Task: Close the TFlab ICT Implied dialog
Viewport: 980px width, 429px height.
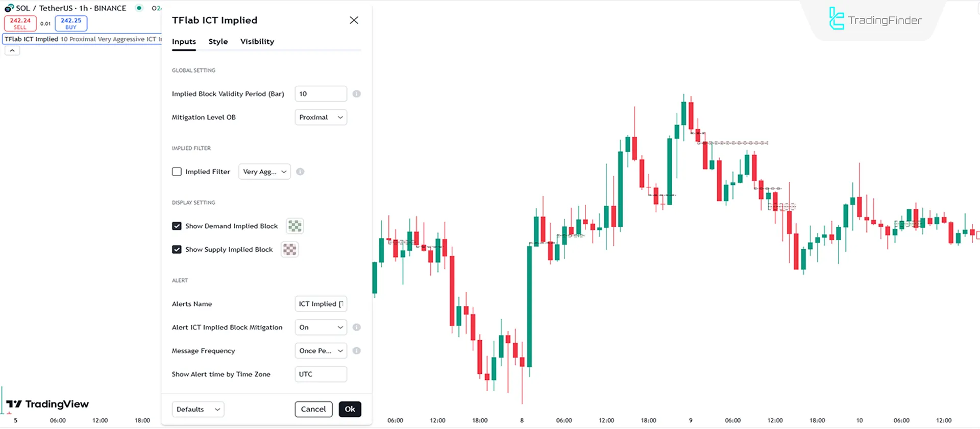Action: click(354, 20)
